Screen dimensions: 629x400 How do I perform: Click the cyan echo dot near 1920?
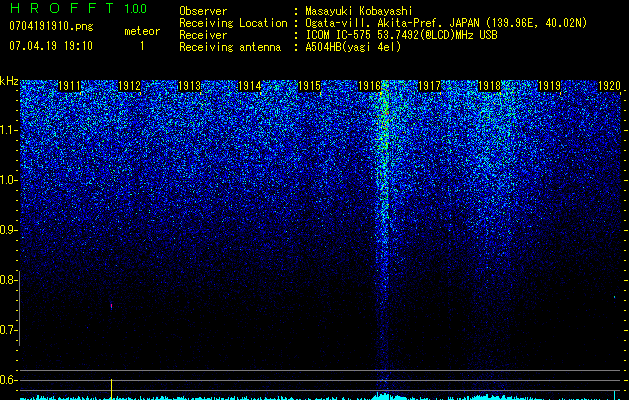[x=614, y=297]
